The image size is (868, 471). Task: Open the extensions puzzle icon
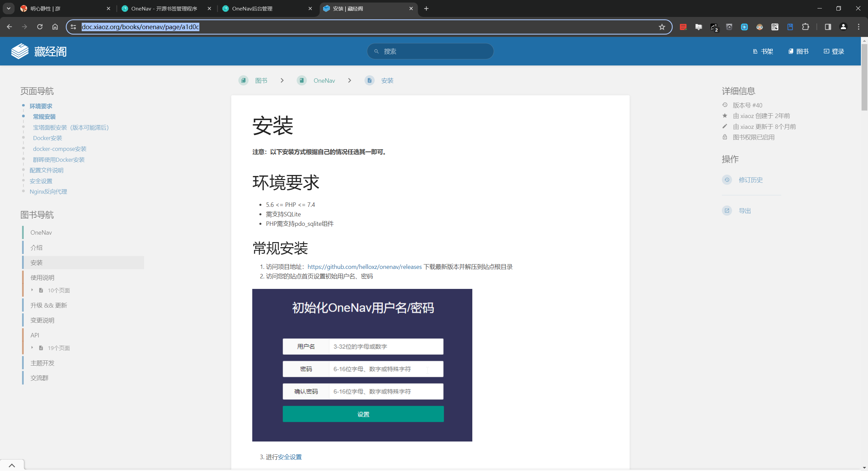coord(805,27)
